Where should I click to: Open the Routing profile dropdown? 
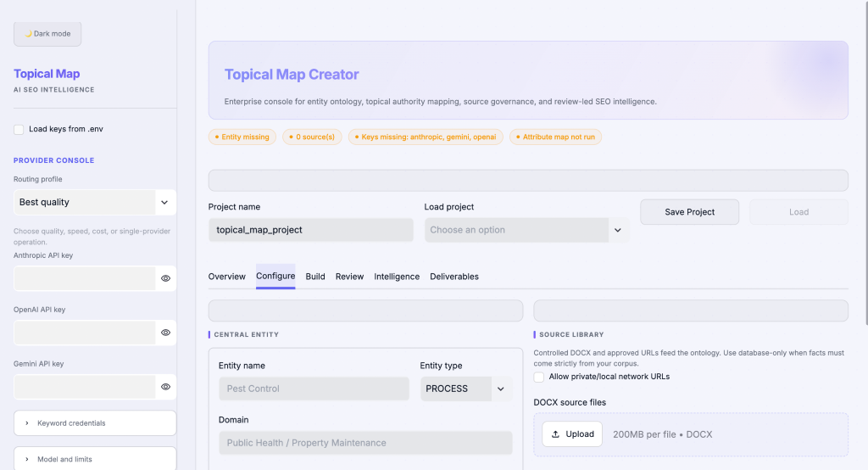coord(95,202)
